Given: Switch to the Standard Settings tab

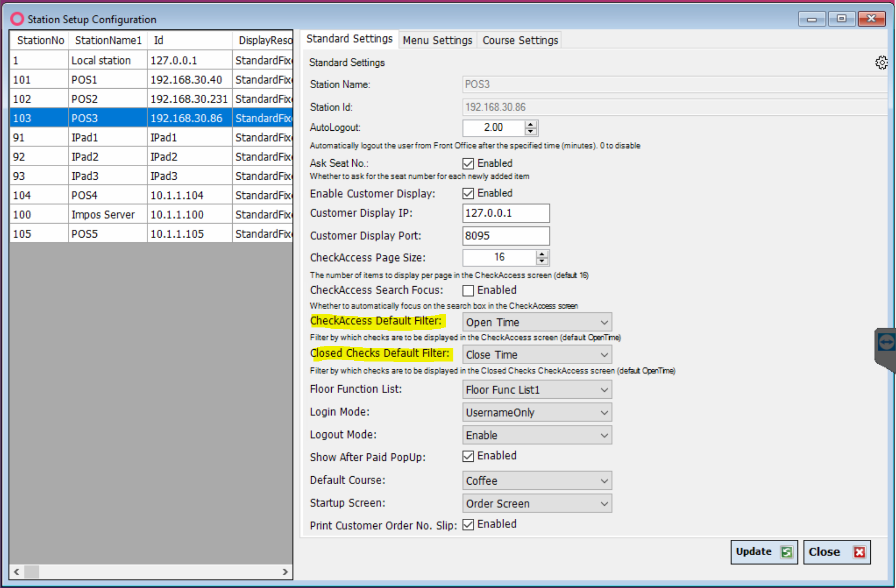Looking at the screenshot, I should click(x=350, y=39).
